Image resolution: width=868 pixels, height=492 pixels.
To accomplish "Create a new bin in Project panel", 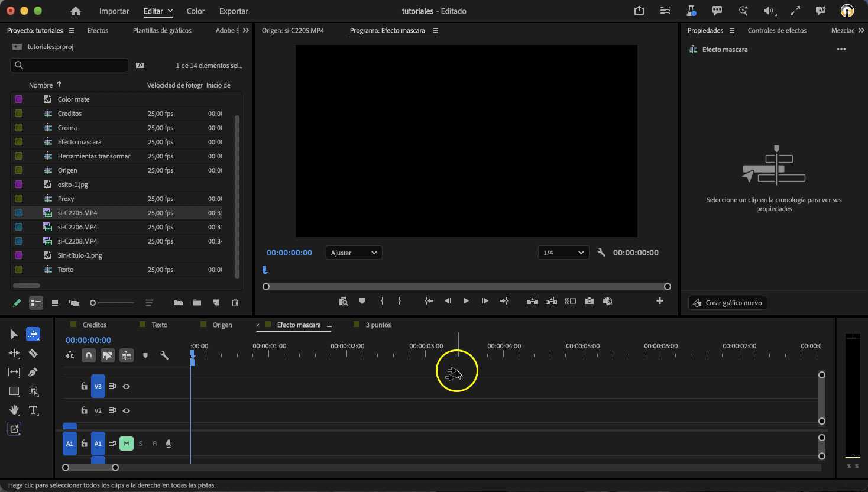I will click(x=197, y=303).
